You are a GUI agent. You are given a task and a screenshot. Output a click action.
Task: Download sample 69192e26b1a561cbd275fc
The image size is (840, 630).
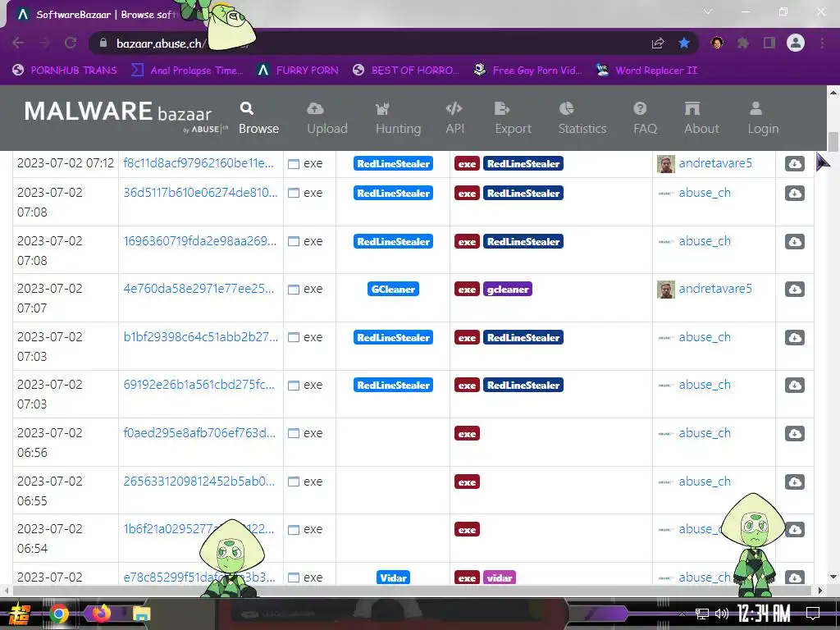[794, 385]
